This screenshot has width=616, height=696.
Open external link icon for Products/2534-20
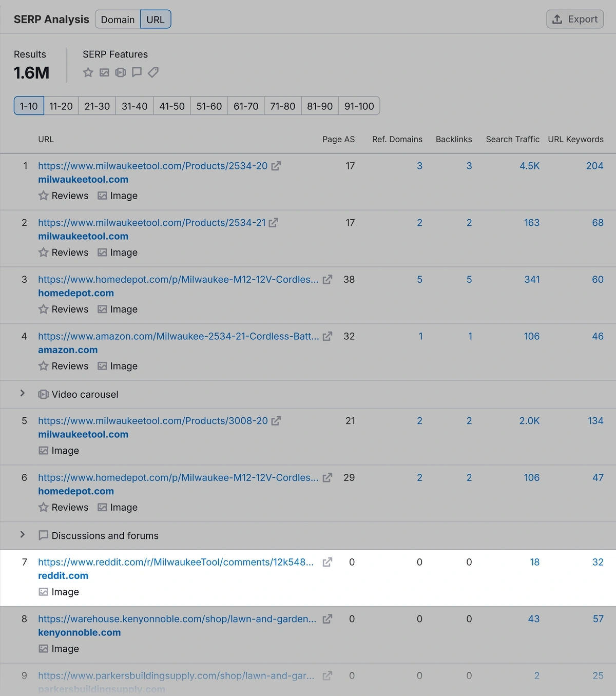point(276,166)
